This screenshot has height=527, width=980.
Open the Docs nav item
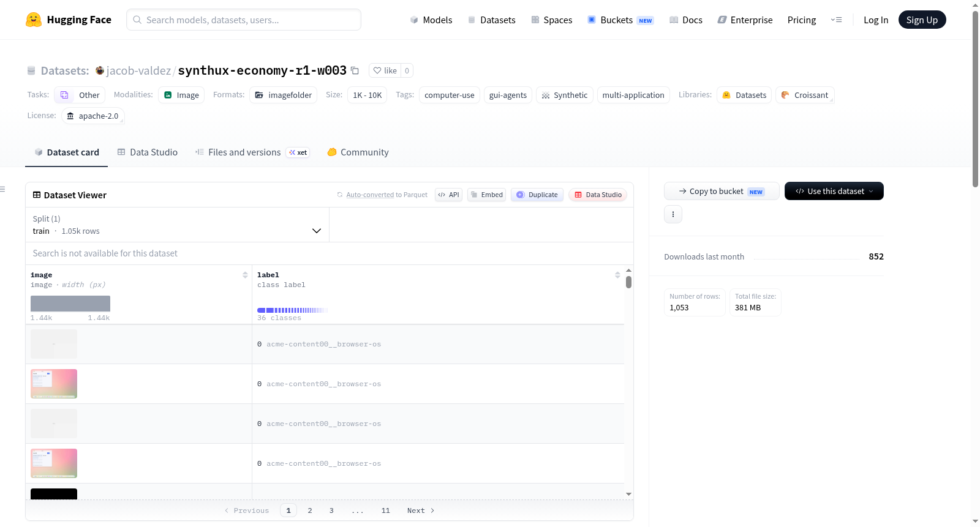coord(686,20)
